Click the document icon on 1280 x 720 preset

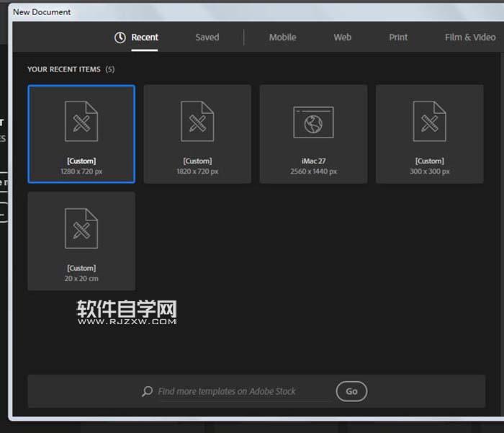pyautogui.click(x=81, y=121)
